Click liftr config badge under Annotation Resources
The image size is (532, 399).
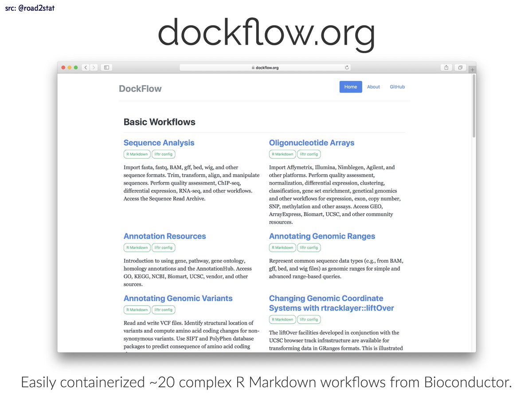[164, 248]
